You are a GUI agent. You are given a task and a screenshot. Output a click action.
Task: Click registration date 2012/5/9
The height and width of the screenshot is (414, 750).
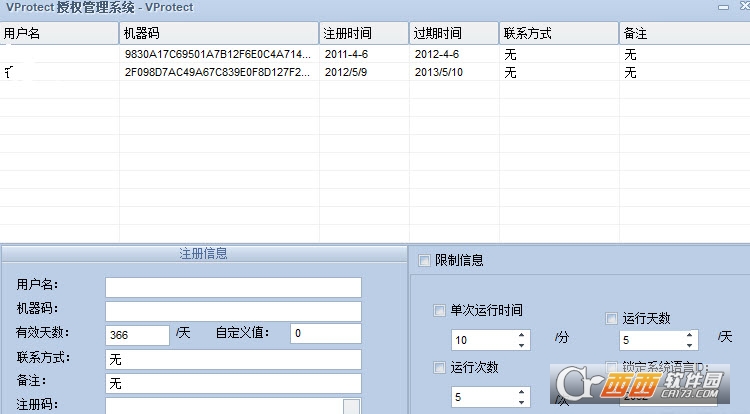click(346, 72)
